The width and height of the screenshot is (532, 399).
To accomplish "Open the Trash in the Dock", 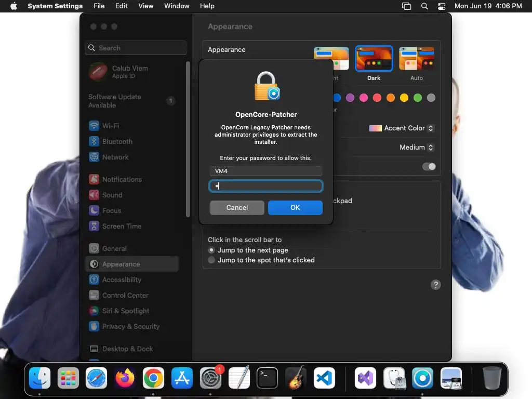I will point(491,378).
